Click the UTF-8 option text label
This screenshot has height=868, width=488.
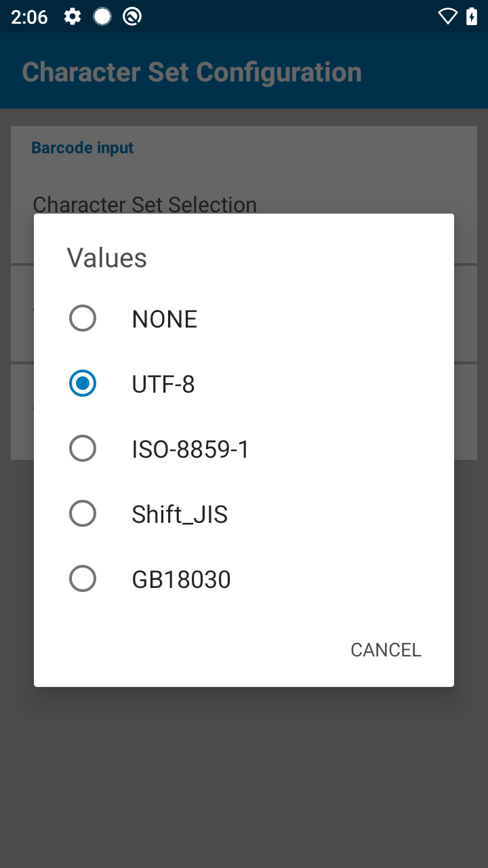click(163, 384)
